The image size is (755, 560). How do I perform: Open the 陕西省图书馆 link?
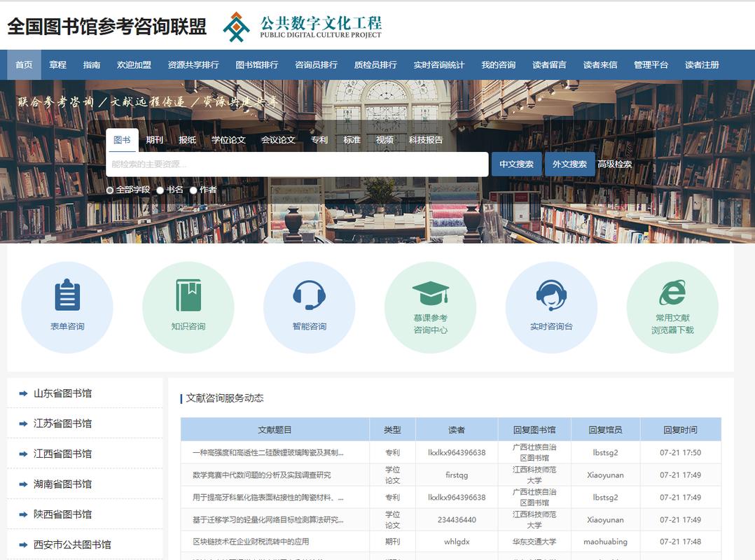62,514
